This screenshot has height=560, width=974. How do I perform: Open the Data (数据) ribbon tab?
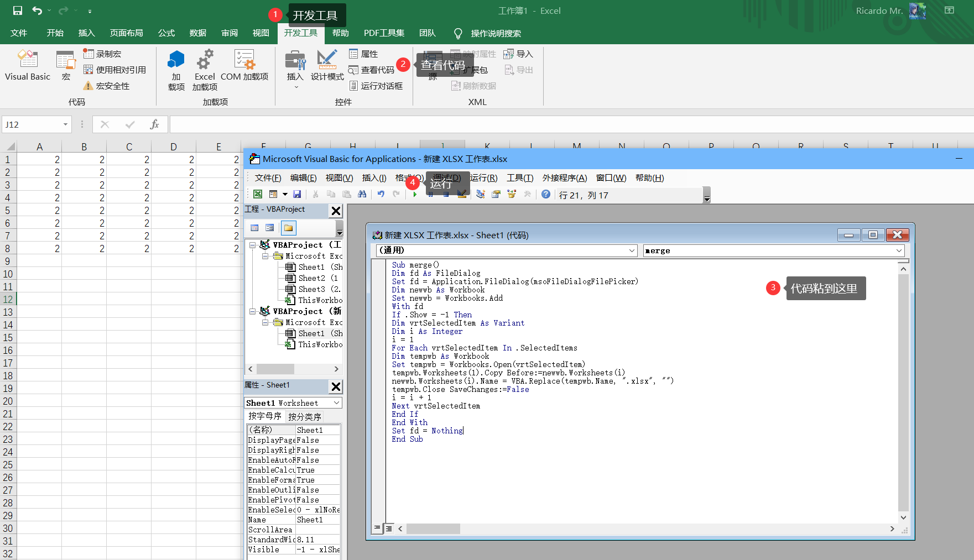(198, 33)
